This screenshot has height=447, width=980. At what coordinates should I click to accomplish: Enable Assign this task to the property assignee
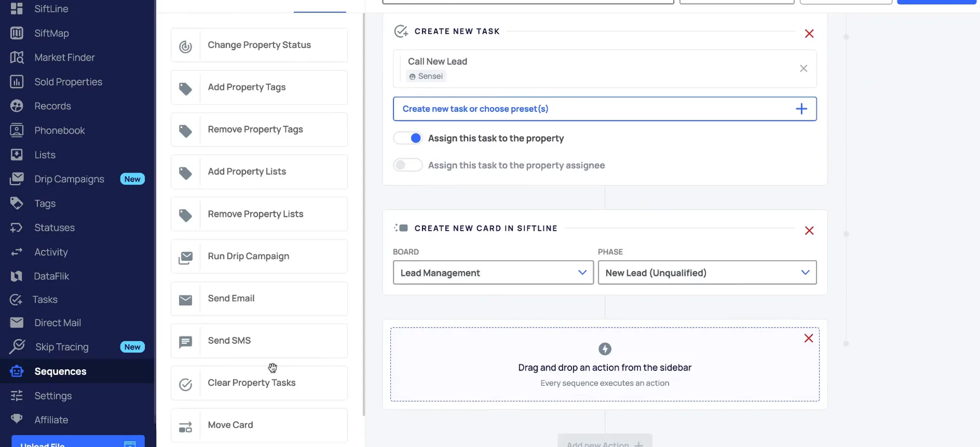point(408,165)
